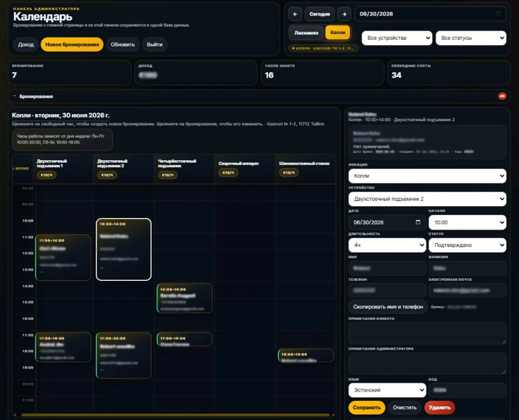
Task: Click the Сегодня button
Action: (320, 14)
